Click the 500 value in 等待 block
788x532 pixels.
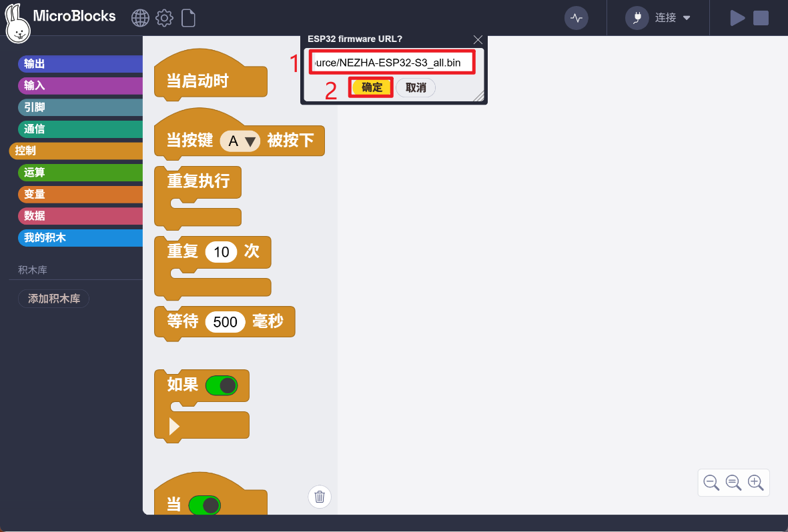pos(225,321)
